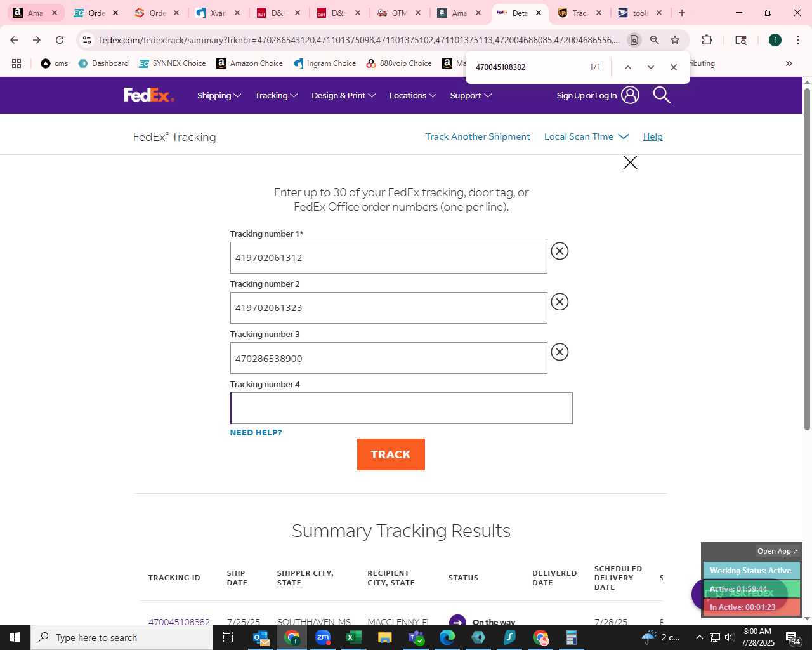Open the Help link

tap(653, 136)
